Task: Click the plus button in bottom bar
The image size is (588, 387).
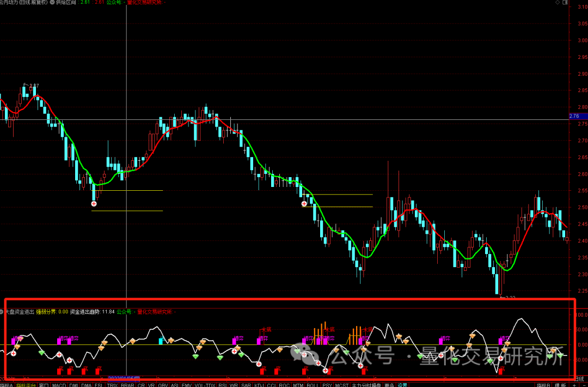Action: [x=574, y=385]
